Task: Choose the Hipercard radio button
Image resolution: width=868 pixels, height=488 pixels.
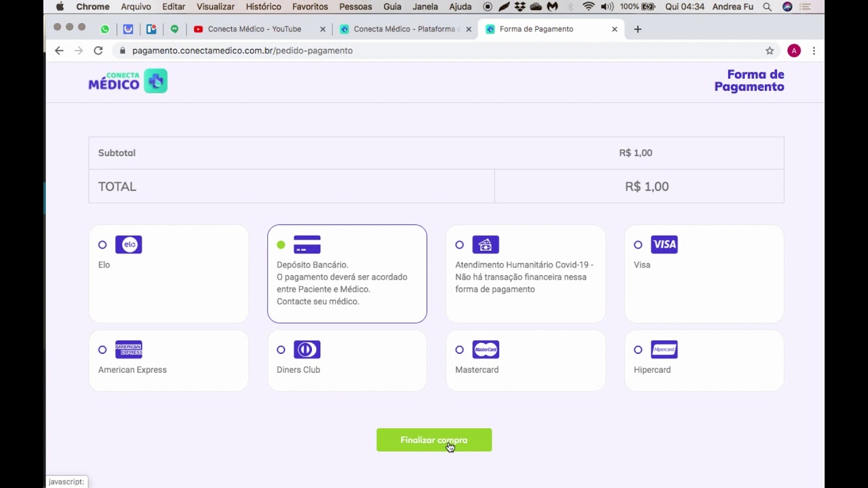Action: pos(638,350)
